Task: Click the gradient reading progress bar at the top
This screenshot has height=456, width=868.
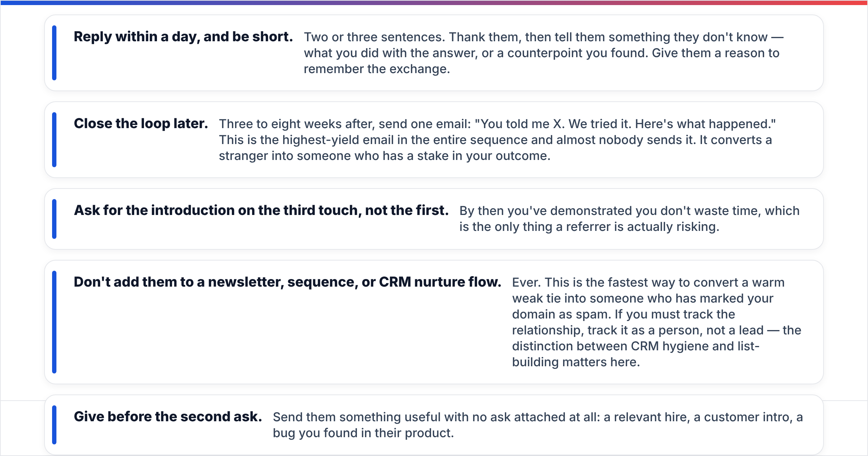Action: (434, 3)
